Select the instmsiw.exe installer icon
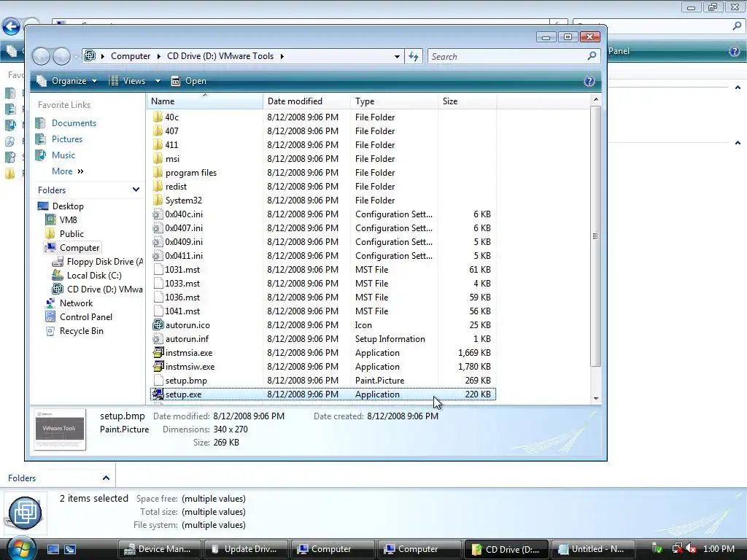The height and width of the screenshot is (560, 747). point(158,367)
